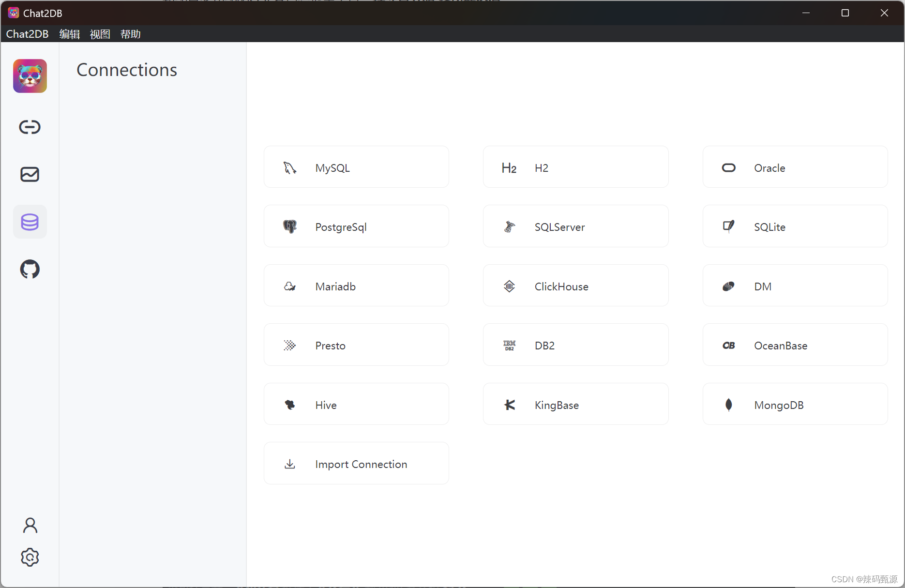This screenshot has width=905, height=588.
Task: Minimize the Chat2DB window
Action: tap(806, 13)
